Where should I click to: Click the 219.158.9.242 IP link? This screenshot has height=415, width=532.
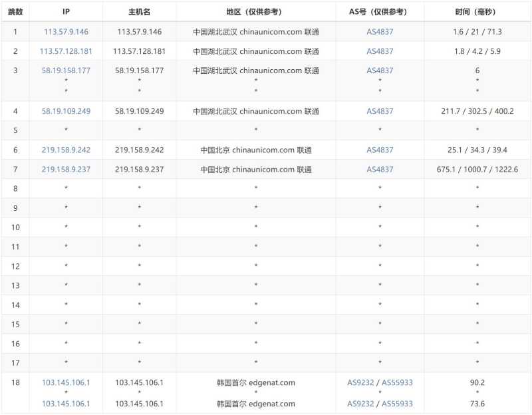click(x=68, y=150)
